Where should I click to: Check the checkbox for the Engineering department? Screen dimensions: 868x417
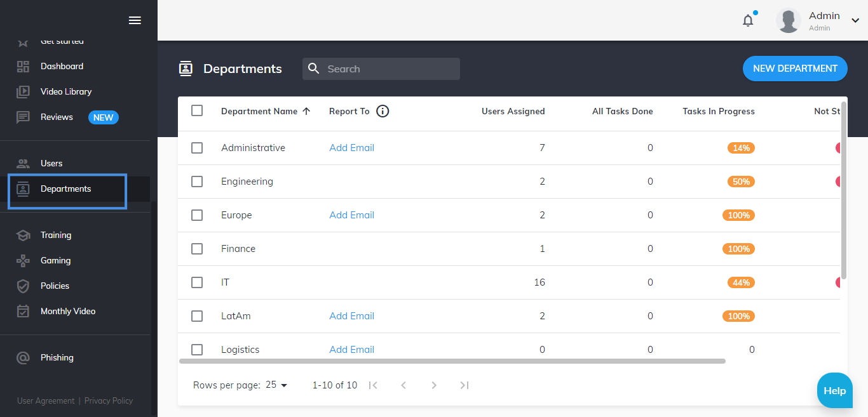pos(197,181)
